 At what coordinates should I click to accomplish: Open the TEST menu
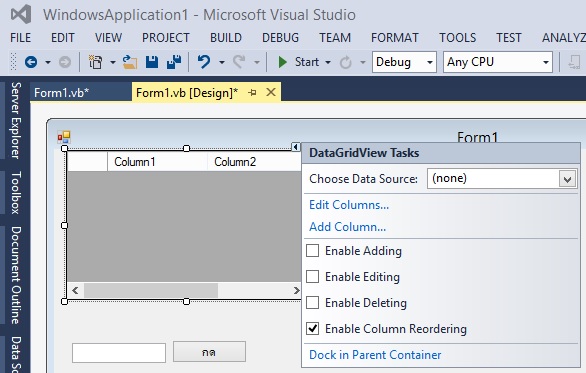tap(509, 38)
